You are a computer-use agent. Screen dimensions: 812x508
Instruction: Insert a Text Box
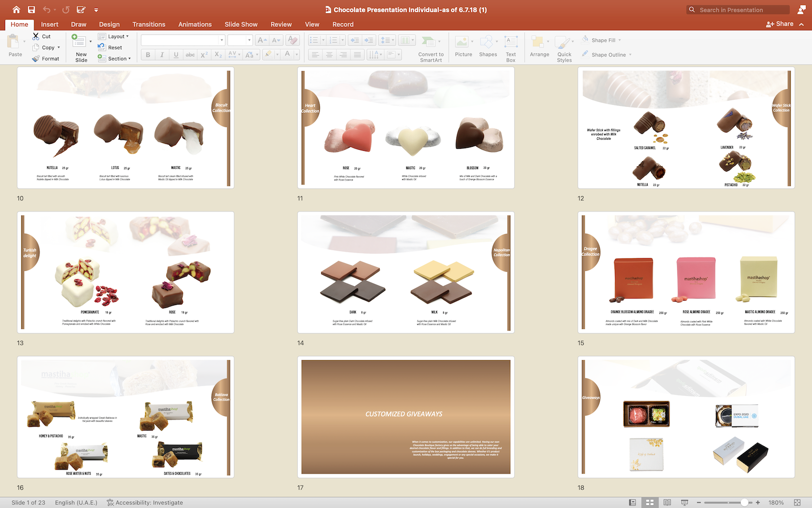[511, 48]
